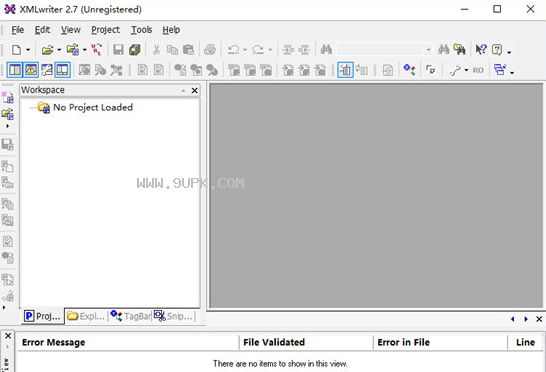Screen dimensions: 546x372
Task: Create a new document with the New icon
Action: click(x=16, y=50)
